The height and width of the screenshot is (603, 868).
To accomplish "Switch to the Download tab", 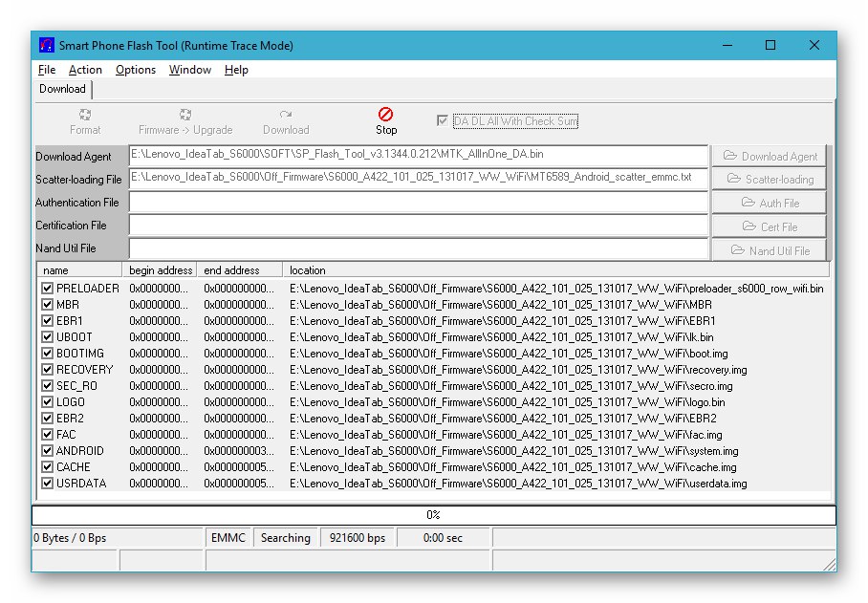I will (61, 89).
